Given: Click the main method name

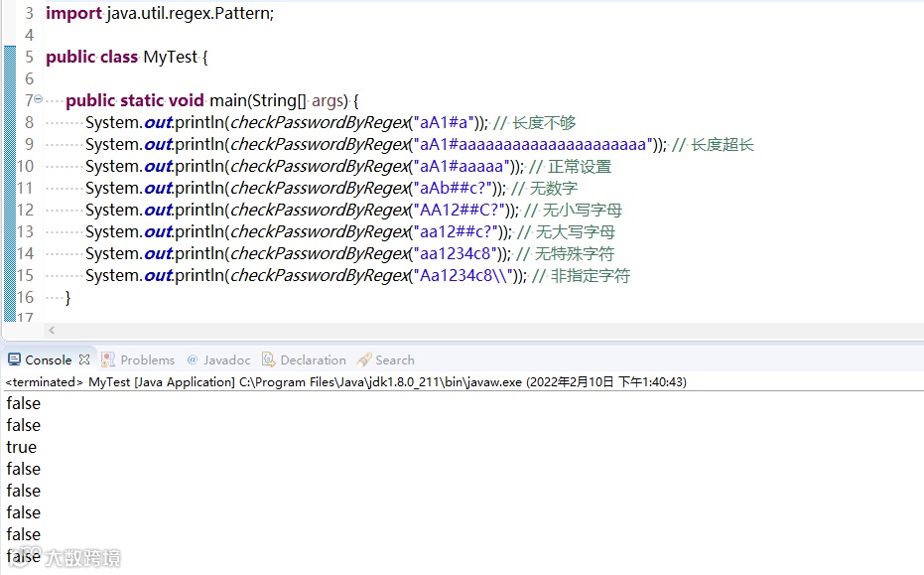Looking at the screenshot, I should (x=228, y=101).
